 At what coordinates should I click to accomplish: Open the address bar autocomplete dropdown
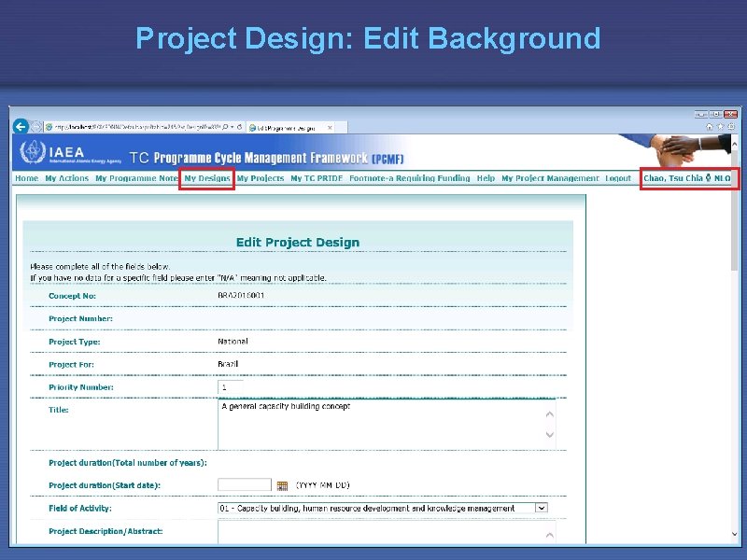[x=232, y=126]
